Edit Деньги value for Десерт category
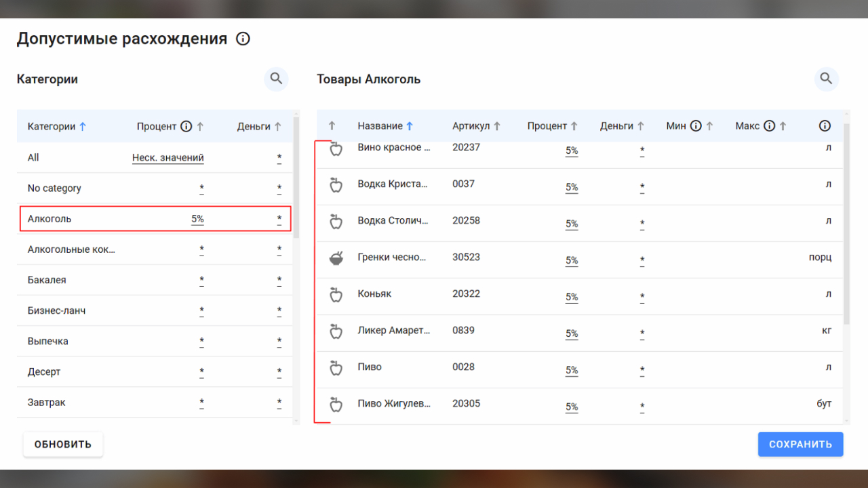 (279, 372)
